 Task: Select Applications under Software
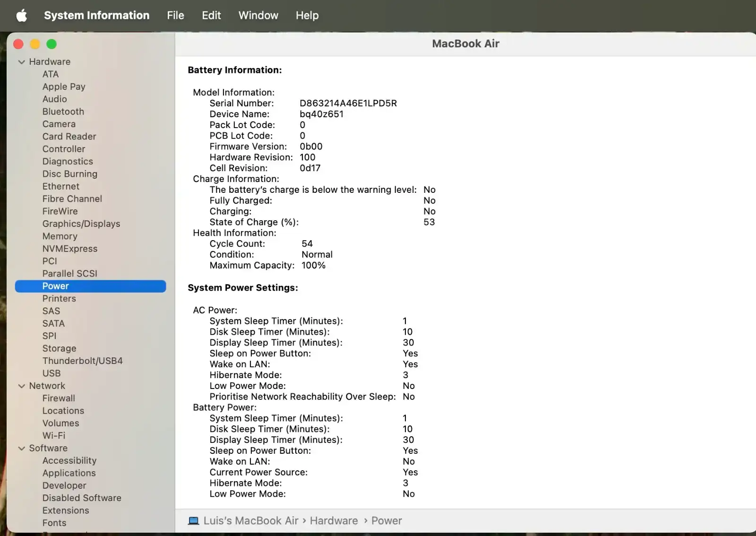[x=69, y=473]
